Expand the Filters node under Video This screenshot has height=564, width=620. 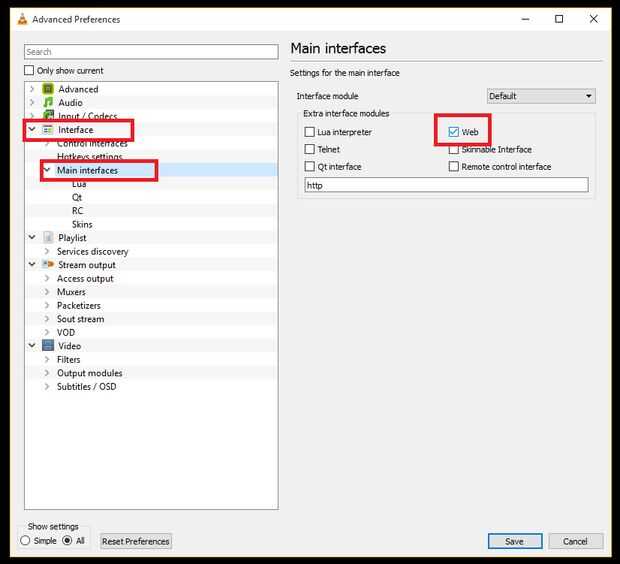coord(47,359)
